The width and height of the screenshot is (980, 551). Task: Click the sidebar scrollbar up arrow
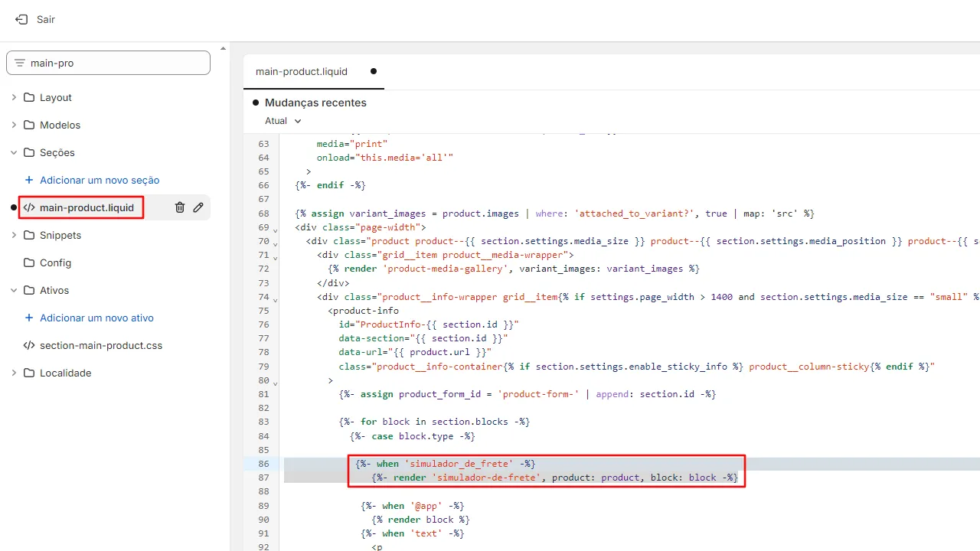coord(224,47)
